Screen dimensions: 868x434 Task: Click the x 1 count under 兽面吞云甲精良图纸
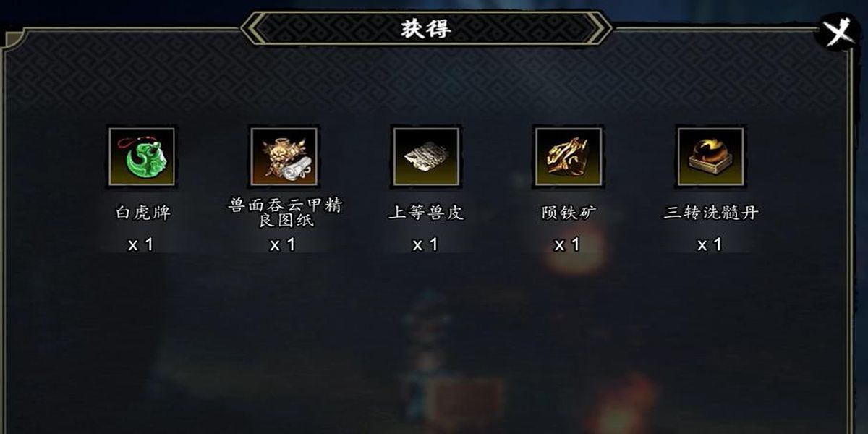coord(284,245)
